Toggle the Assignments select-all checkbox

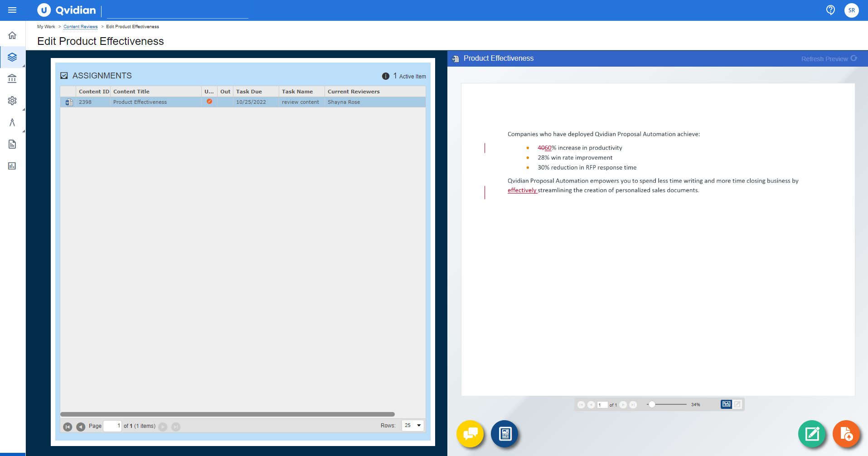coord(65,75)
